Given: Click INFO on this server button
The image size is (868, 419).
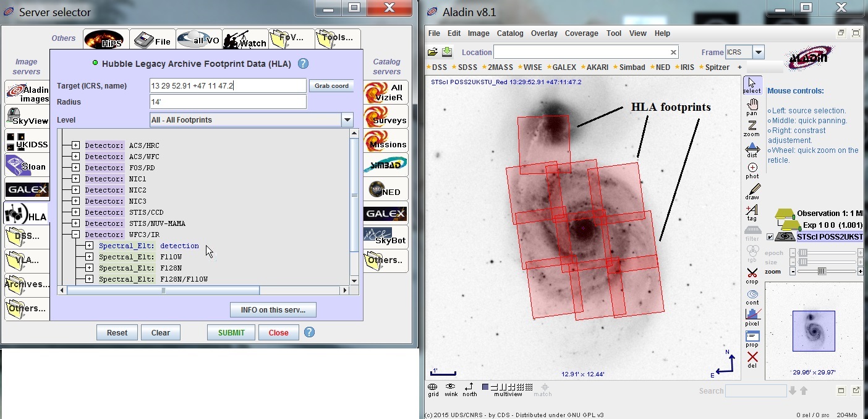Looking at the screenshot, I should click(273, 309).
